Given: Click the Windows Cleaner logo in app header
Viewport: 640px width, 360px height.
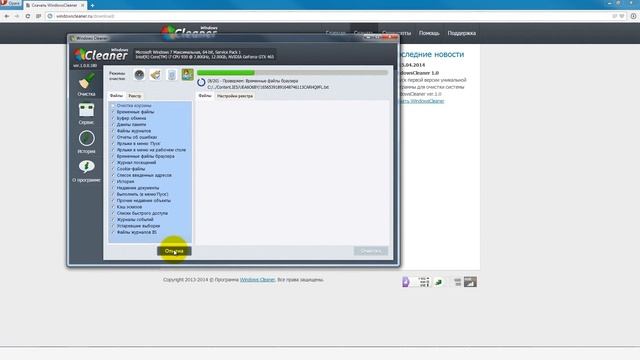Looking at the screenshot, I should (101, 55).
